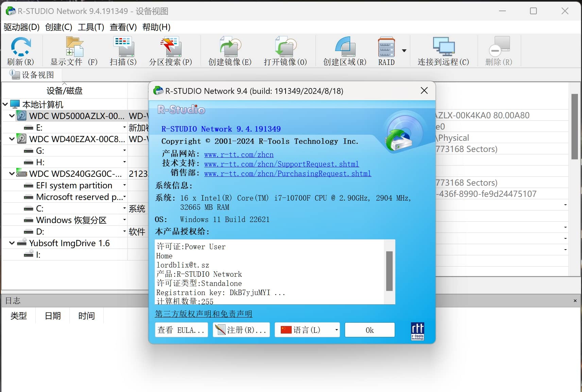Image resolution: width=582 pixels, height=392 pixels.
Task: Open the dropdown arrow on E: row
Action: tap(124, 127)
